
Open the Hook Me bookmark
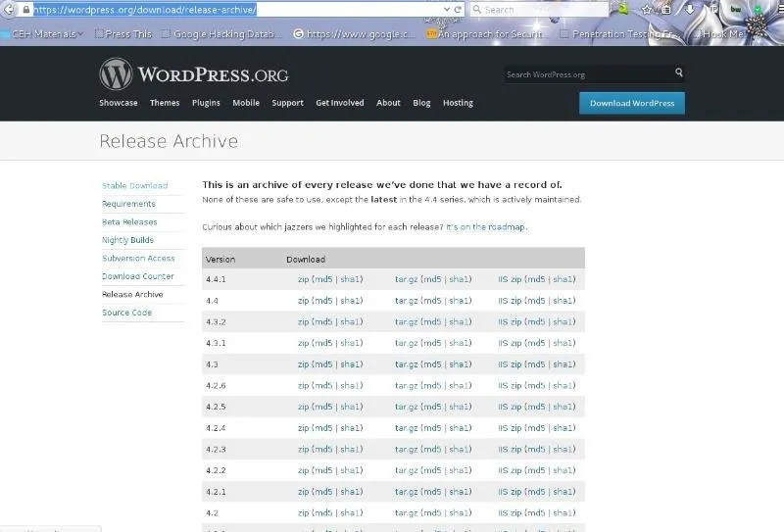[x=718, y=34]
